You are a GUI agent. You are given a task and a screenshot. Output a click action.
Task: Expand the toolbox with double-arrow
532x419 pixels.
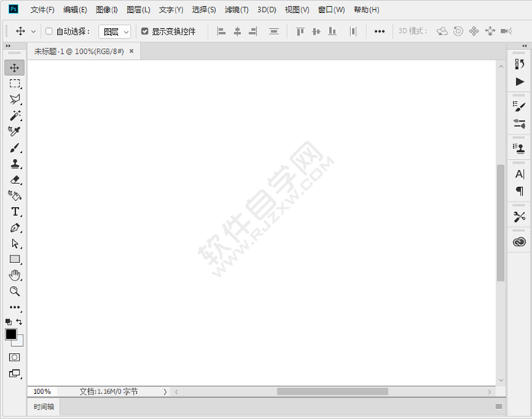[8, 46]
